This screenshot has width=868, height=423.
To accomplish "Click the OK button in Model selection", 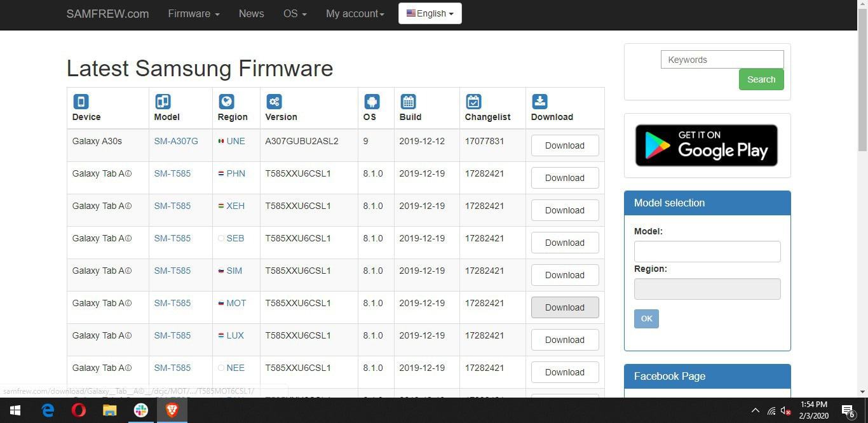I will pyautogui.click(x=646, y=318).
